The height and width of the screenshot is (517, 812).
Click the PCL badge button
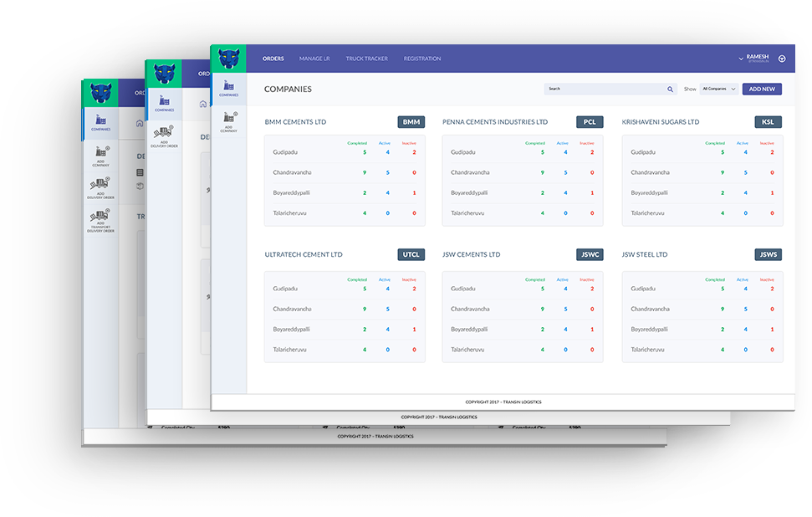tap(590, 122)
